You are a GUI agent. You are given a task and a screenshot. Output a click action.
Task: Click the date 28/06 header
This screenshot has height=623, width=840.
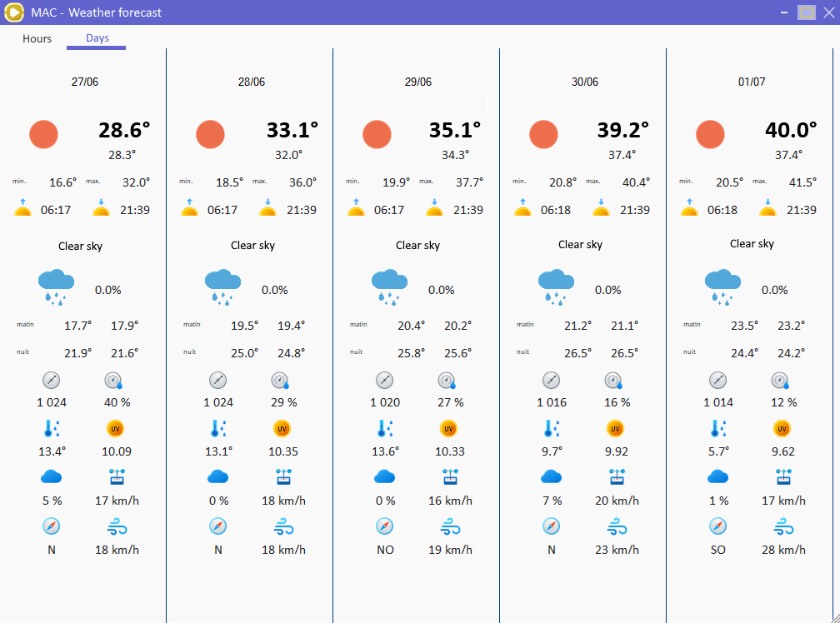(252, 82)
